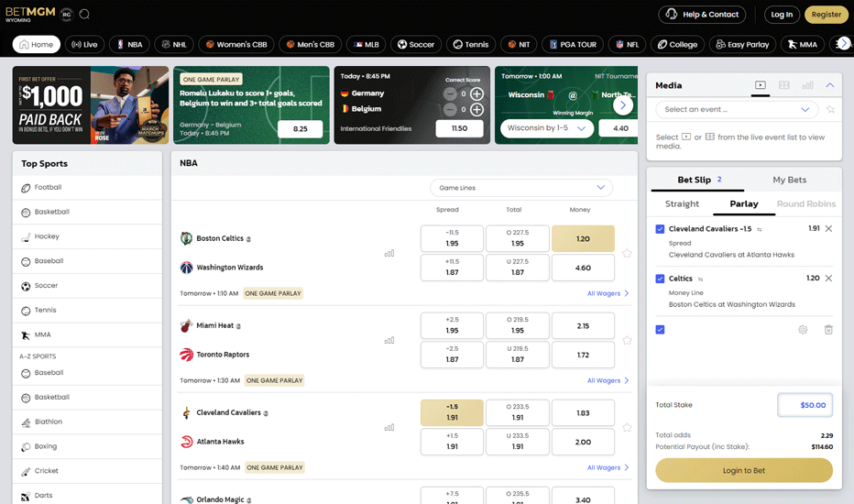Add Lukaku one game parlay at 8.25
854x504 pixels.
tap(301, 129)
